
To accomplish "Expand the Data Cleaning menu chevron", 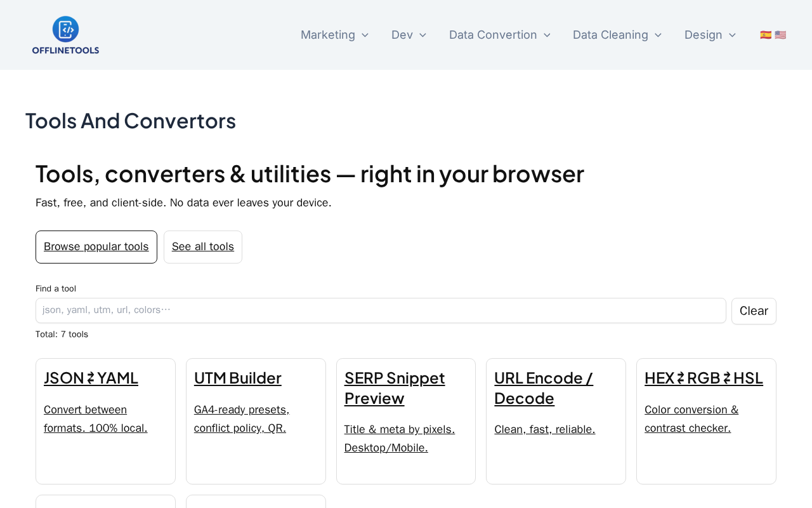I will 658,35.
